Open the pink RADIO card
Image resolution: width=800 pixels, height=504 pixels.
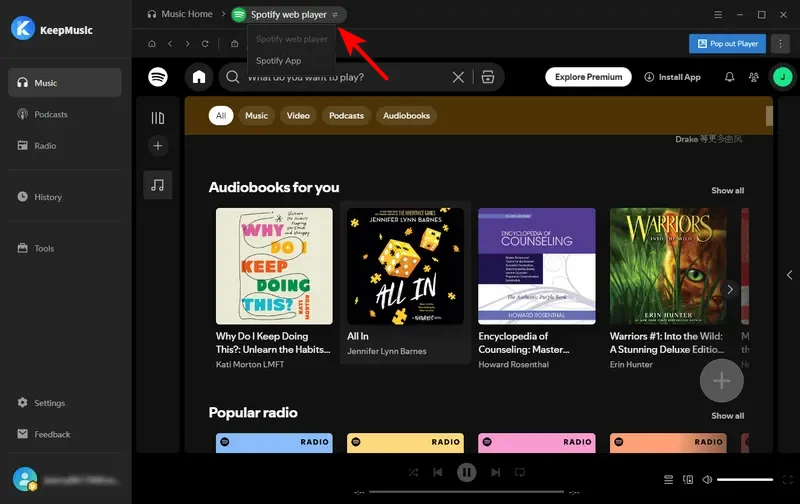537,442
